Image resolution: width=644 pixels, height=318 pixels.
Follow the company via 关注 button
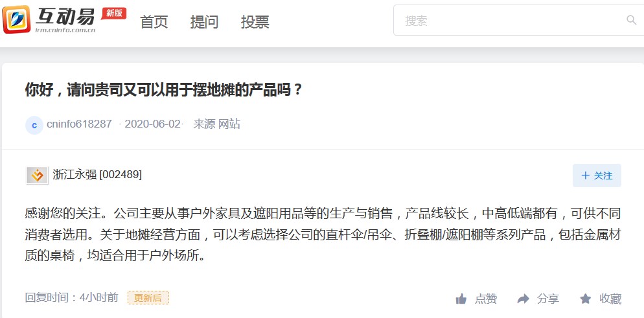click(597, 176)
